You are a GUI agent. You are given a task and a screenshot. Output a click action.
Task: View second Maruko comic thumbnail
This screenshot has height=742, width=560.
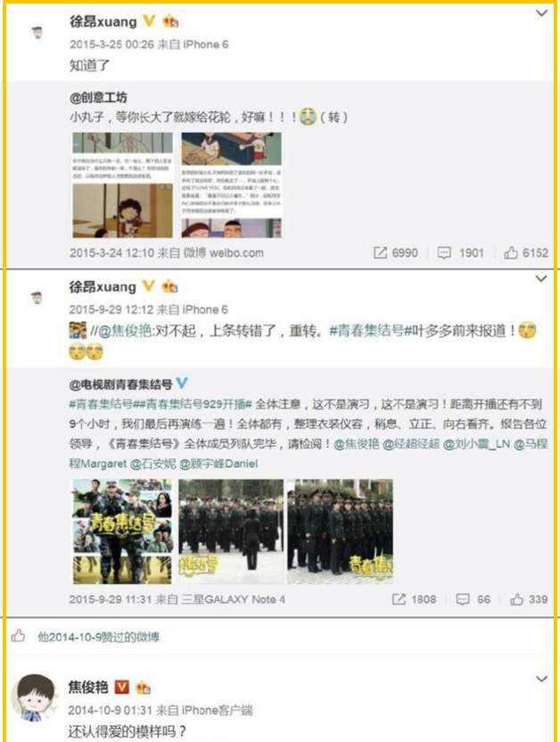tap(232, 185)
